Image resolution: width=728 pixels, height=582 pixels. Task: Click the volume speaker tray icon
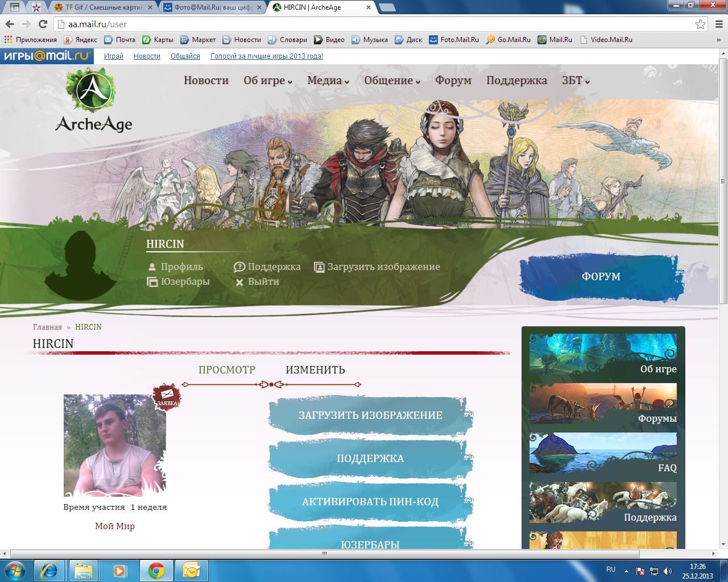click(668, 571)
